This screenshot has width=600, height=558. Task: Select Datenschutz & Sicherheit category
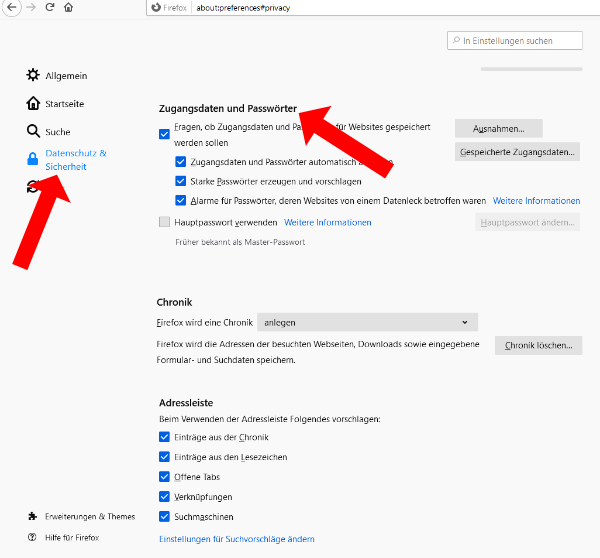tap(75, 160)
